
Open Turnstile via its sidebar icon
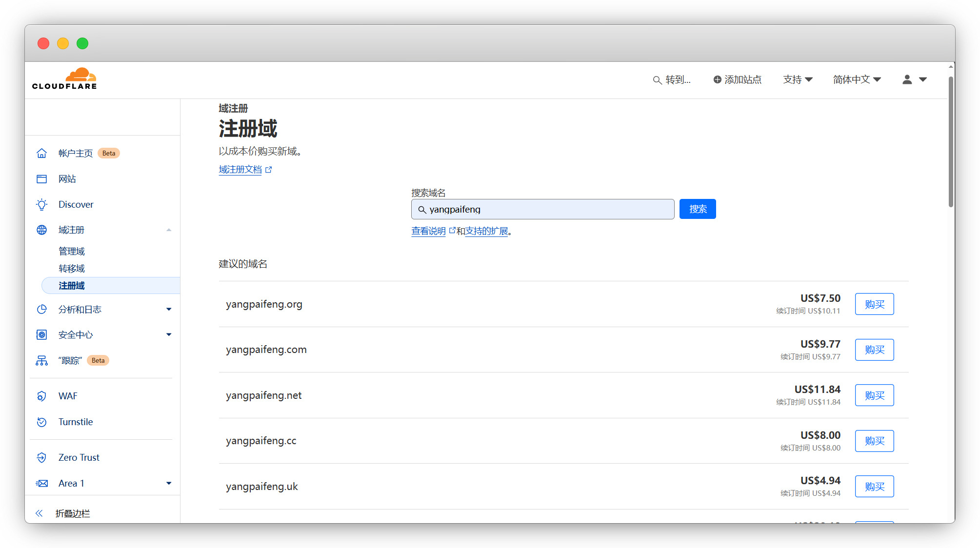point(42,422)
